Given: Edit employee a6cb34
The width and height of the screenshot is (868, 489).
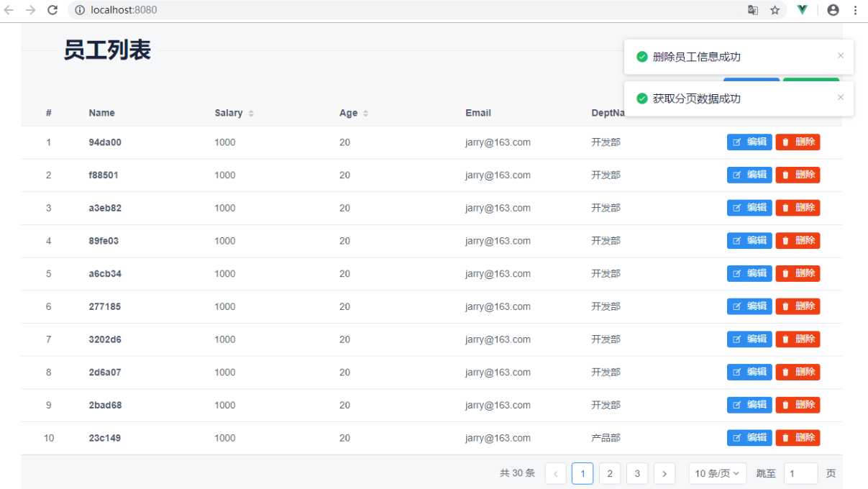Looking at the screenshot, I should click(749, 273).
